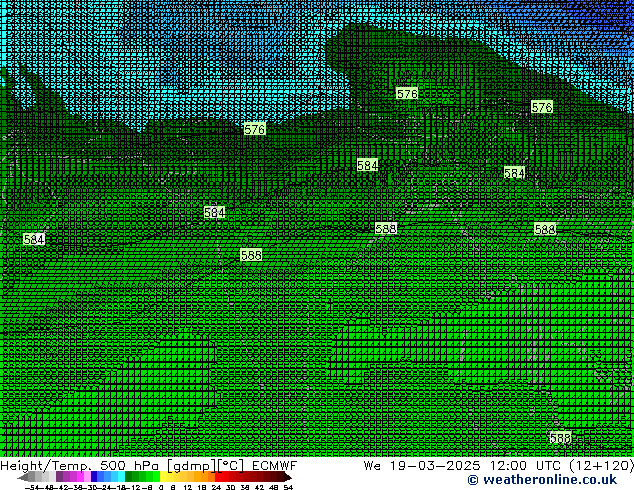Click the positive '48' legend tick label

(274, 487)
